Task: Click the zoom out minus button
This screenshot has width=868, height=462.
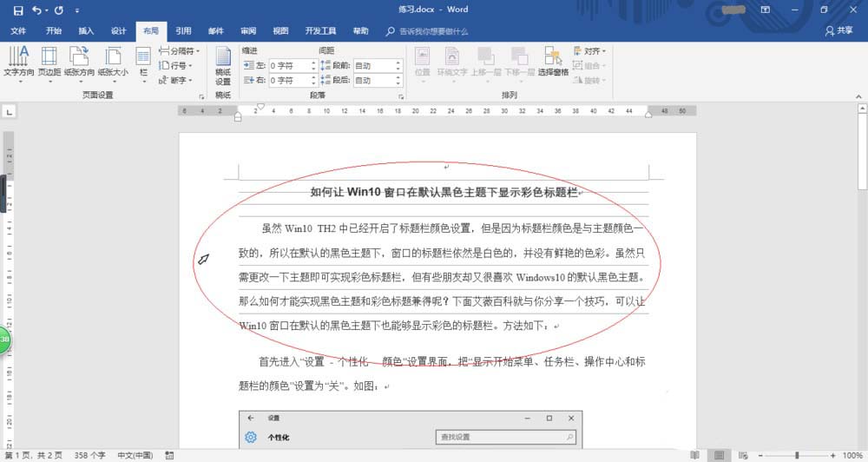Action: point(760,455)
